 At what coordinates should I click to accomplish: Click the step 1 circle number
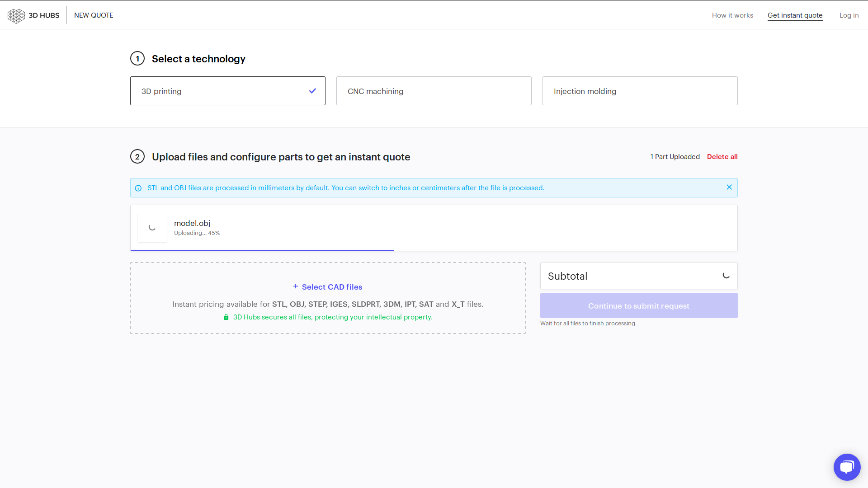pyautogui.click(x=137, y=58)
